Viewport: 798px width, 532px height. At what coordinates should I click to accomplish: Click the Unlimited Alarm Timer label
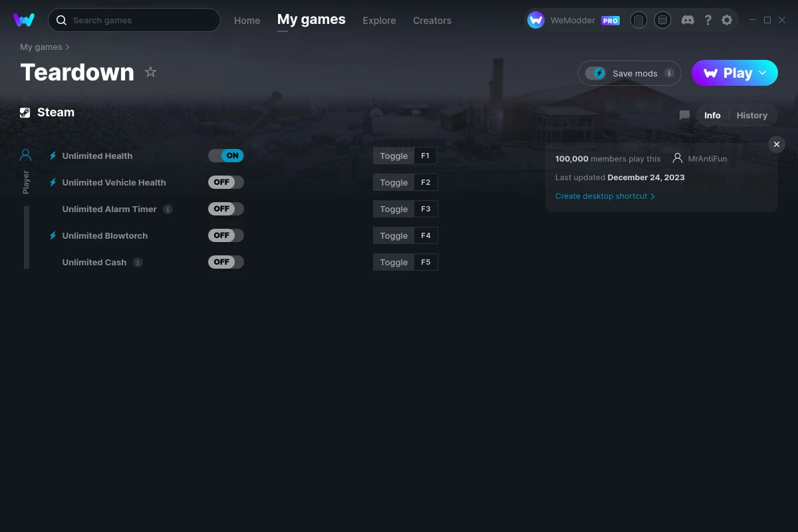[110, 209]
